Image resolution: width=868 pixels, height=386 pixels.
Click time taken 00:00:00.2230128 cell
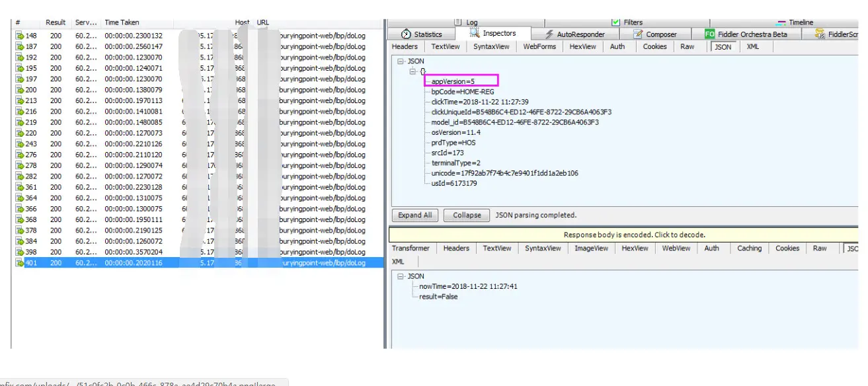(x=134, y=187)
